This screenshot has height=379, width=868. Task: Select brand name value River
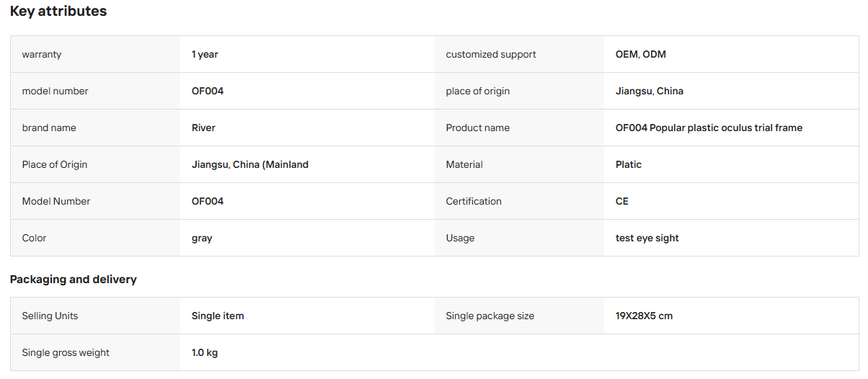pos(203,128)
